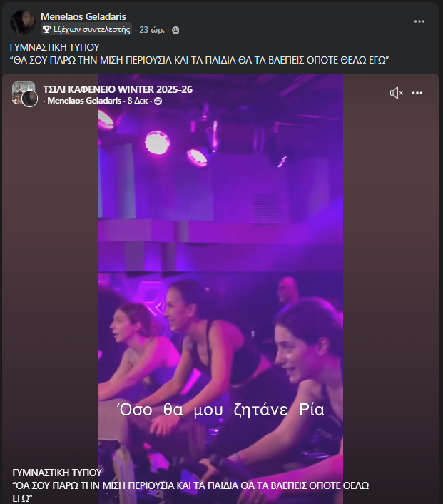Screen dimensions: 443x504
Task: Click the "Εξέχων συντελεστής" badge label
Action: point(92,30)
